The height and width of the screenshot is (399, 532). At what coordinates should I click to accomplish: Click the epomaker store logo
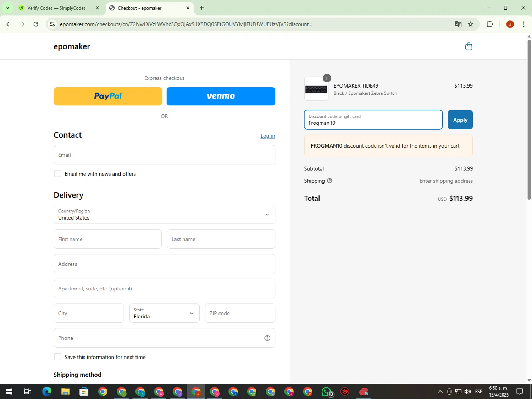click(x=72, y=46)
